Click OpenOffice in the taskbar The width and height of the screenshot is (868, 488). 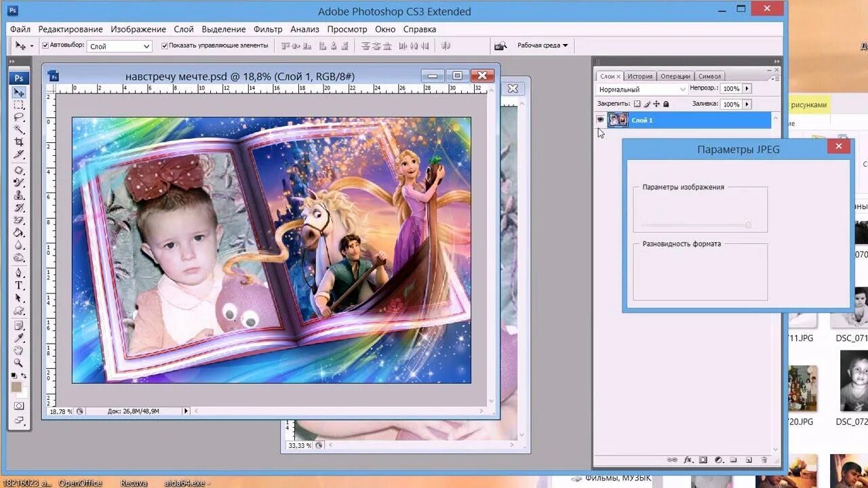point(80,483)
